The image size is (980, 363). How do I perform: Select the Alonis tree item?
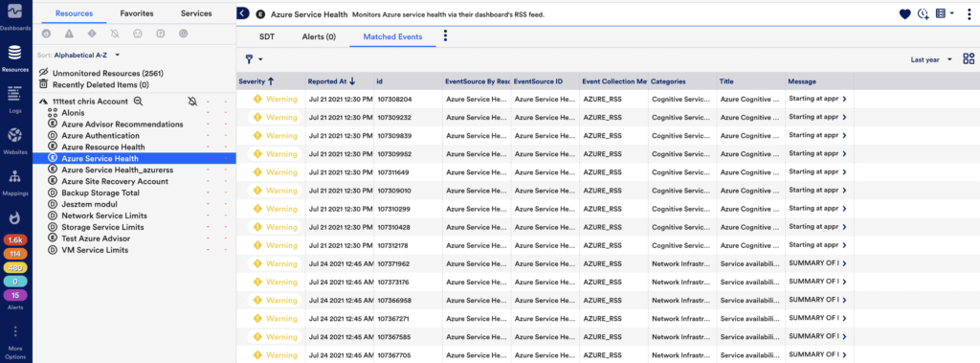73,113
